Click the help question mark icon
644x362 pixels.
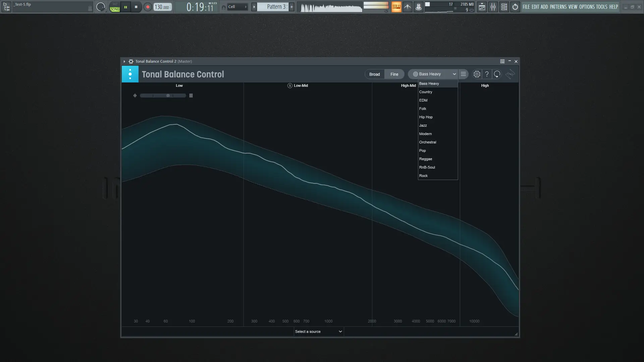tap(487, 74)
